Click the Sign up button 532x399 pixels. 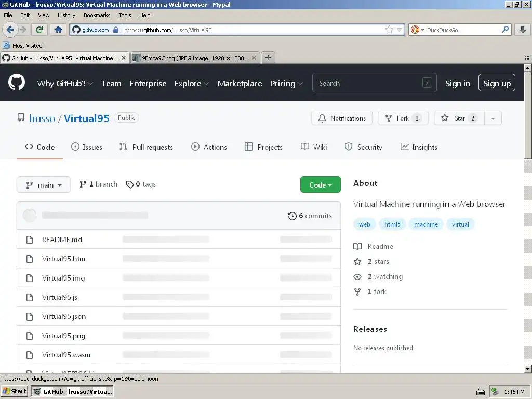pyautogui.click(x=497, y=83)
